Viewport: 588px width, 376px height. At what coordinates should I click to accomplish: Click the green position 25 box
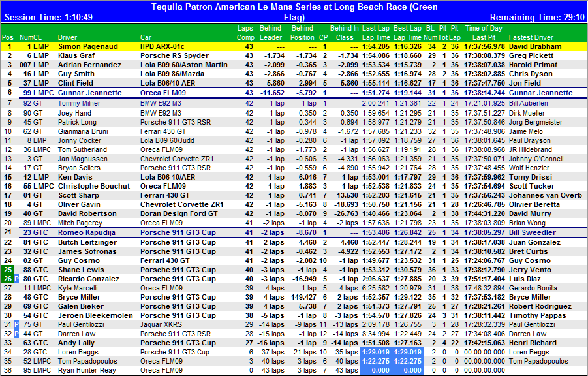click(x=7, y=270)
